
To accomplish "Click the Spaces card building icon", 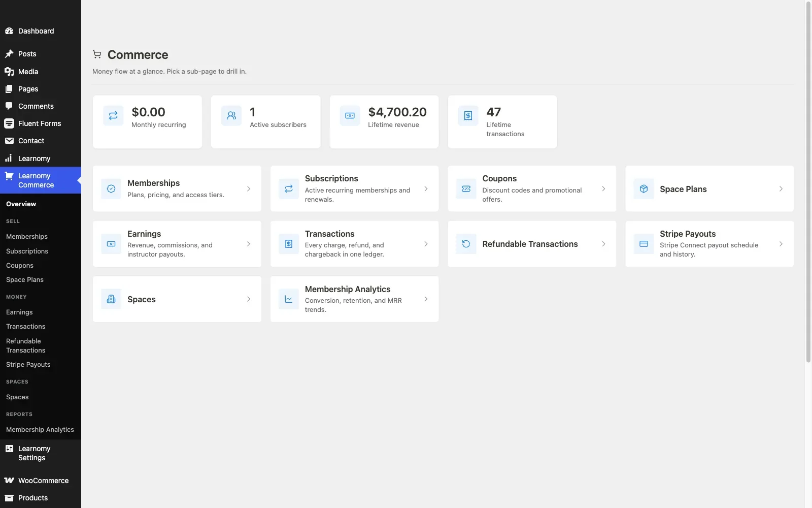I will 111,299.
